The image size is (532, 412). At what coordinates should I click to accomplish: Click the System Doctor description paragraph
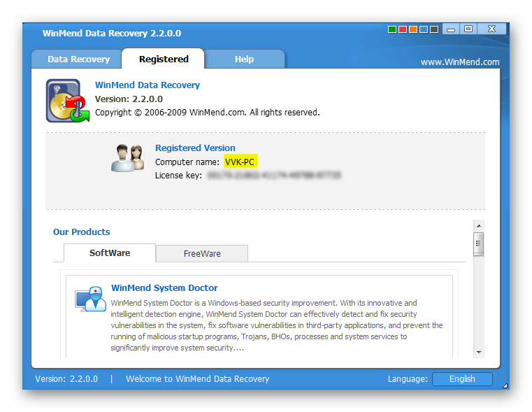point(277,325)
